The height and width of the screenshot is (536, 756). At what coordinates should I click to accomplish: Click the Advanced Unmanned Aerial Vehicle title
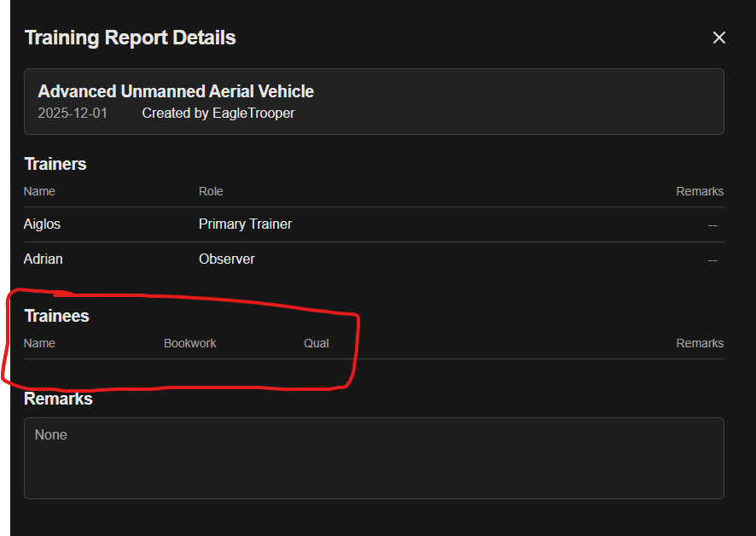pyautogui.click(x=176, y=91)
